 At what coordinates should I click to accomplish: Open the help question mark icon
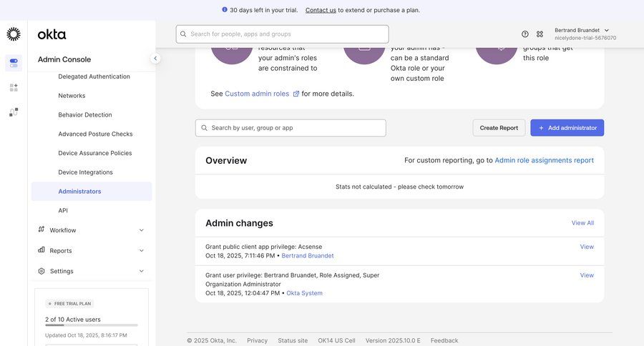[x=525, y=34]
